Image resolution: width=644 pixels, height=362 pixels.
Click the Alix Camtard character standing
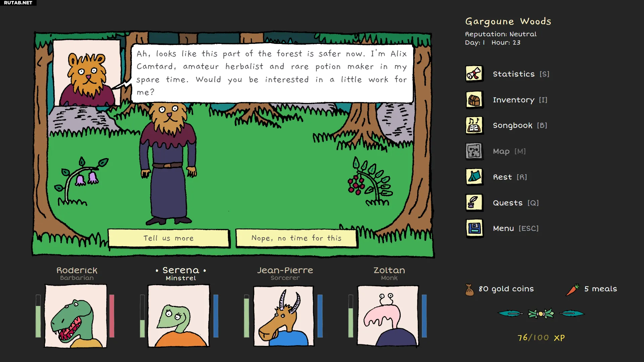point(168,164)
